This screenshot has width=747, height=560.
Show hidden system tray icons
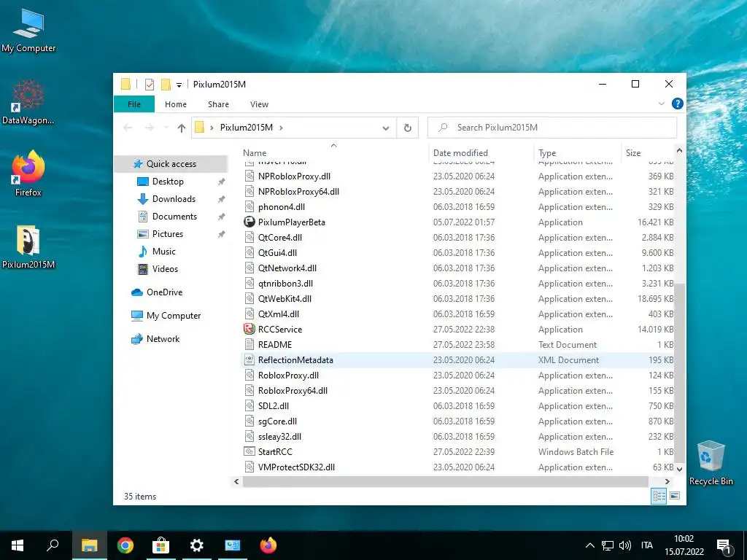[589, 545]
